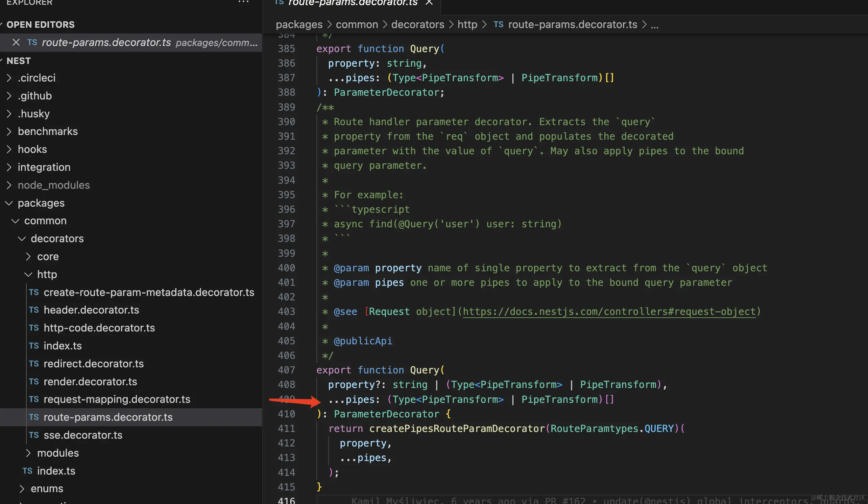The width and height of the screenshot is (868, 504).
Task: Open request-mapping.decorator.ts file
Action: point(117,399)
